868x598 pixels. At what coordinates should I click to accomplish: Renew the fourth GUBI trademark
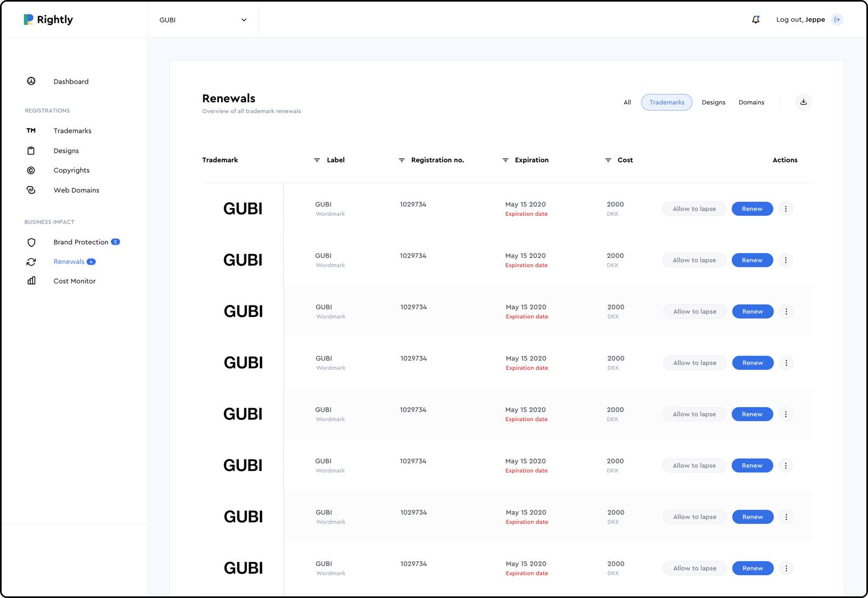pyautogui.click(x=753, y=363)
